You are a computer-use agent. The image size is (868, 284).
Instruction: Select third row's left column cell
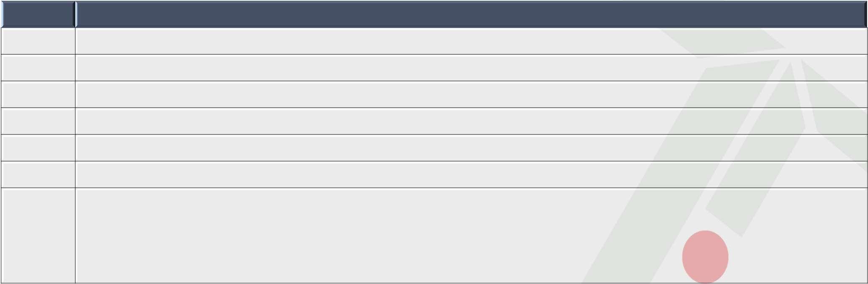(x=38, y=95)
